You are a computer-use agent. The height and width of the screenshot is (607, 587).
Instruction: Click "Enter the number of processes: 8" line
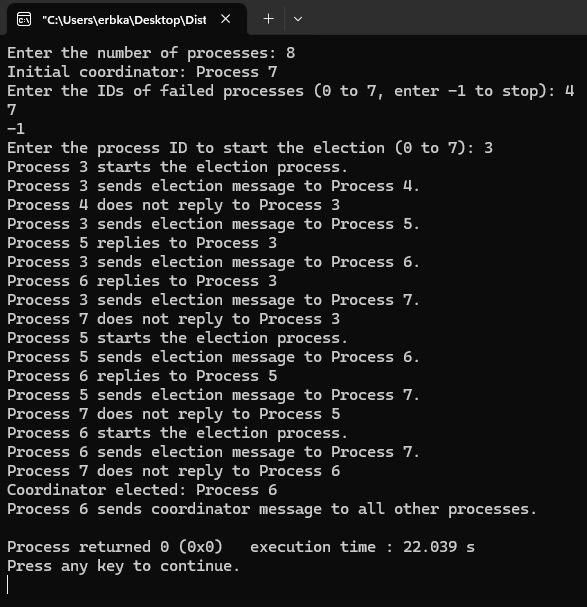tap(151, 53)
